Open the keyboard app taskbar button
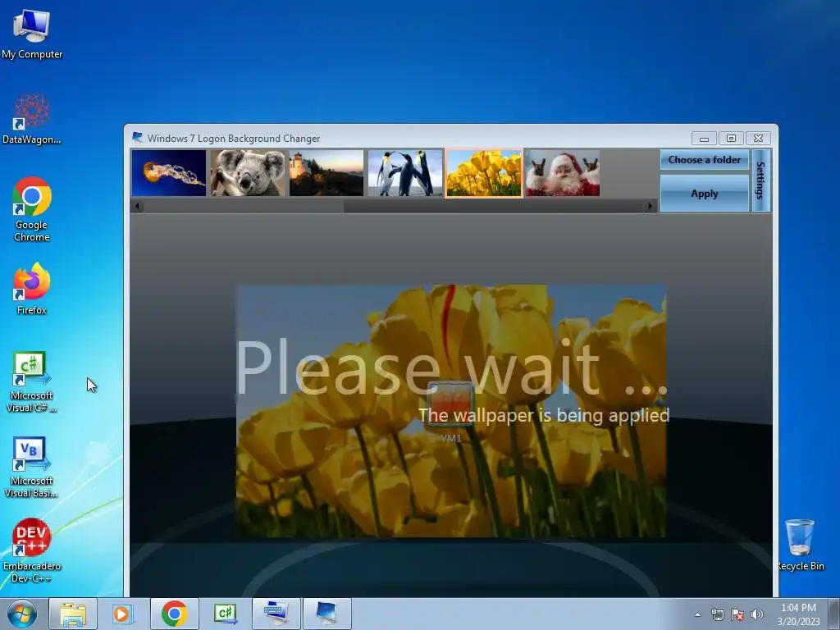Image resolution: width=840 pixels, height=630 pixels. click(x=276, y=614)
